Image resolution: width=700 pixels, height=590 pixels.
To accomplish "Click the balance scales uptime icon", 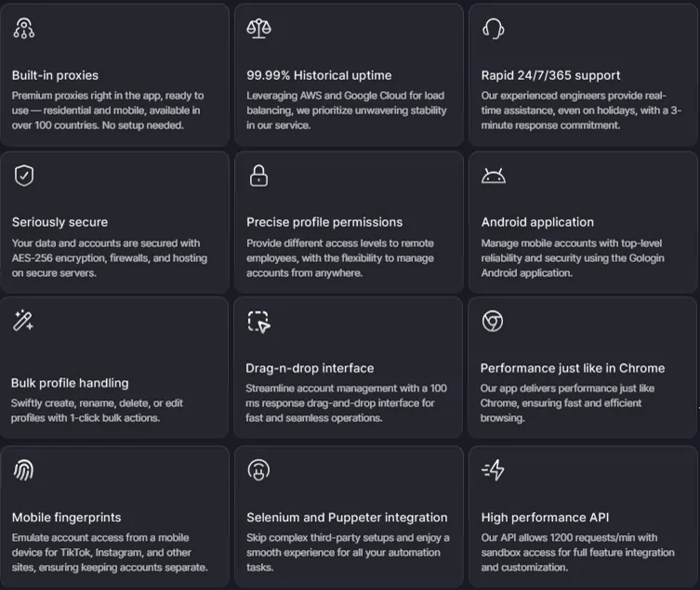I will pos(258,29).
